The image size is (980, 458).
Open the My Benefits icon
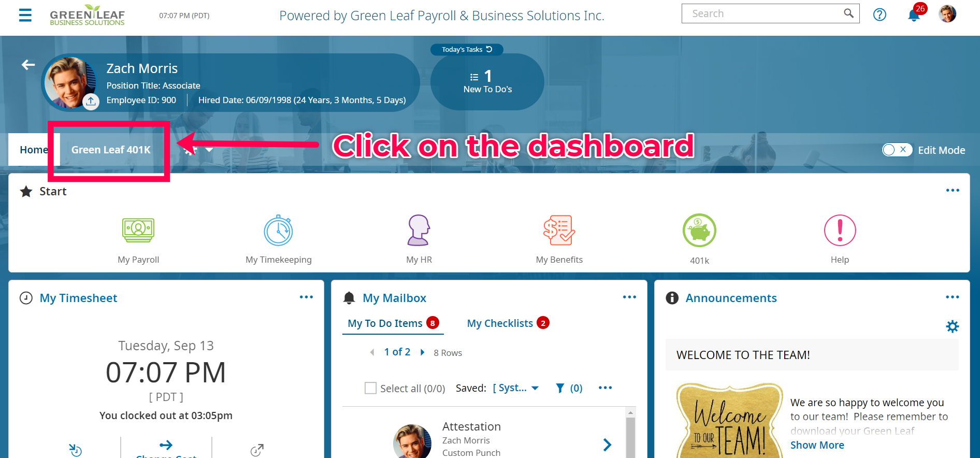pyautogui.click(x=559, y=230)
